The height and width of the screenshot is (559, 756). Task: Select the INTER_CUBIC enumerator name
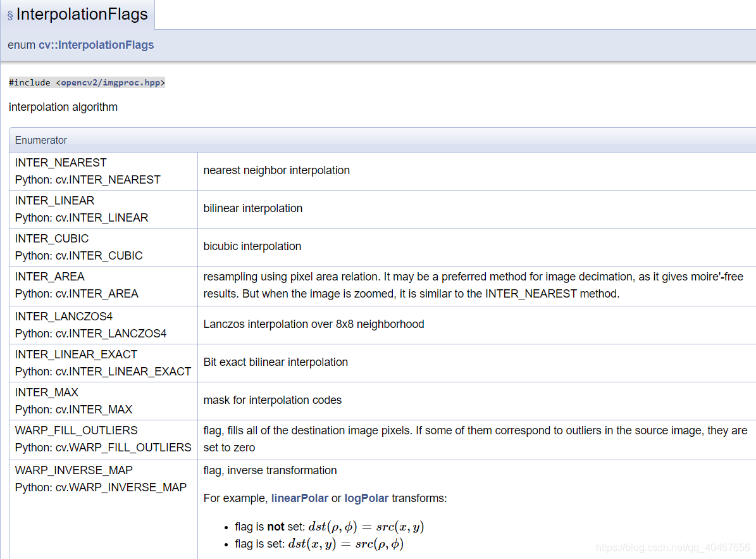[52, 239]
